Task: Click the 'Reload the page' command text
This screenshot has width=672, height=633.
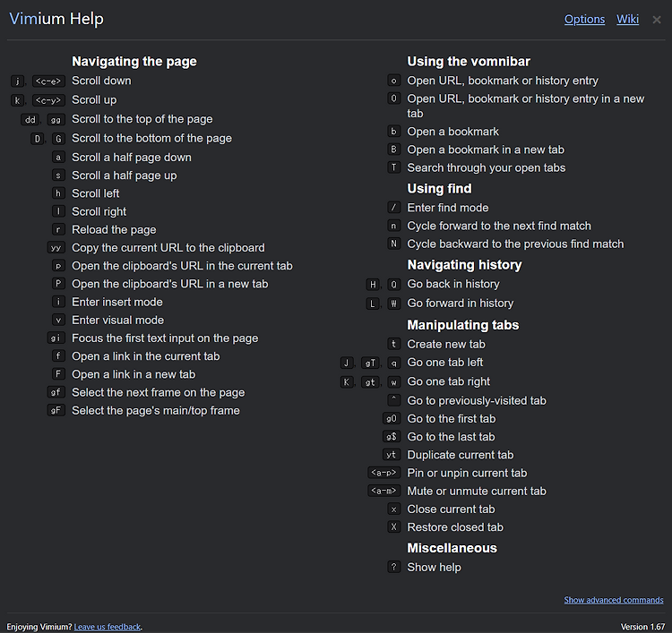Action: [x=114, y=230]
